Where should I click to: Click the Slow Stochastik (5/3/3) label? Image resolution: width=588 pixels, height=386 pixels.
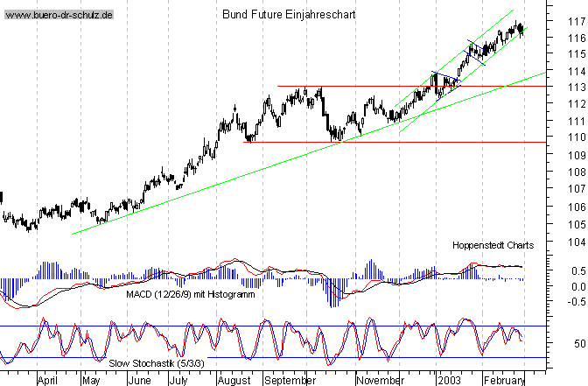click(x=157, y=363)
